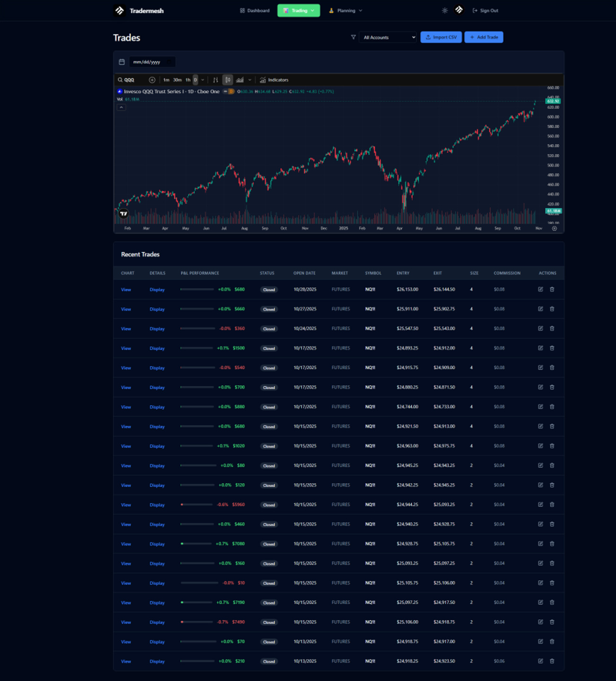This screenshot has height=681, width=616.
Task: Click the P&L performance bar for the $7190 trade
Action: [x=196, y=602]
